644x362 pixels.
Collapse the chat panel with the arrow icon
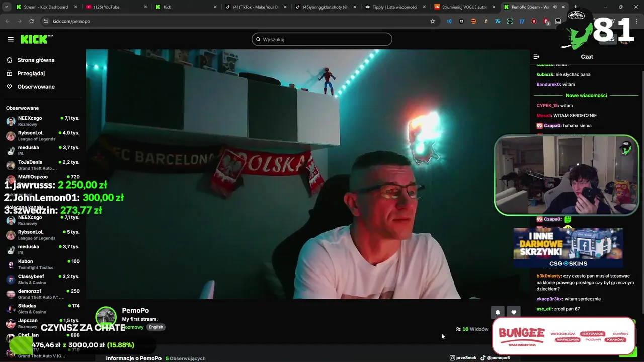coord(536,57)
